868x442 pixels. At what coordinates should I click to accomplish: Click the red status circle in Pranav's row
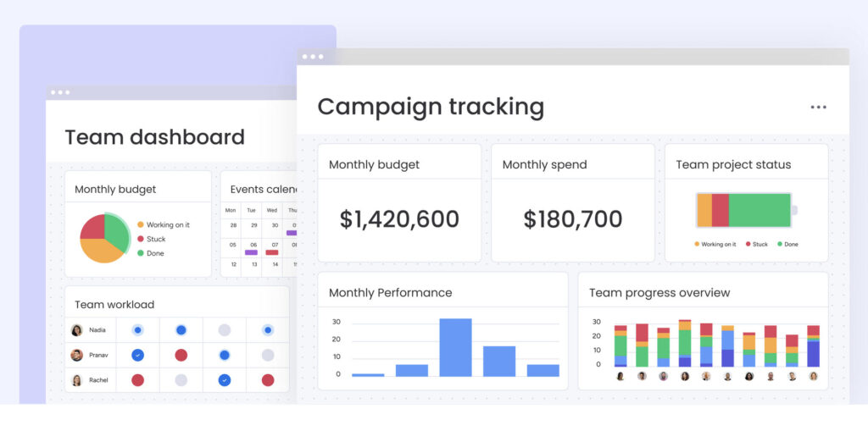point(181,355)
